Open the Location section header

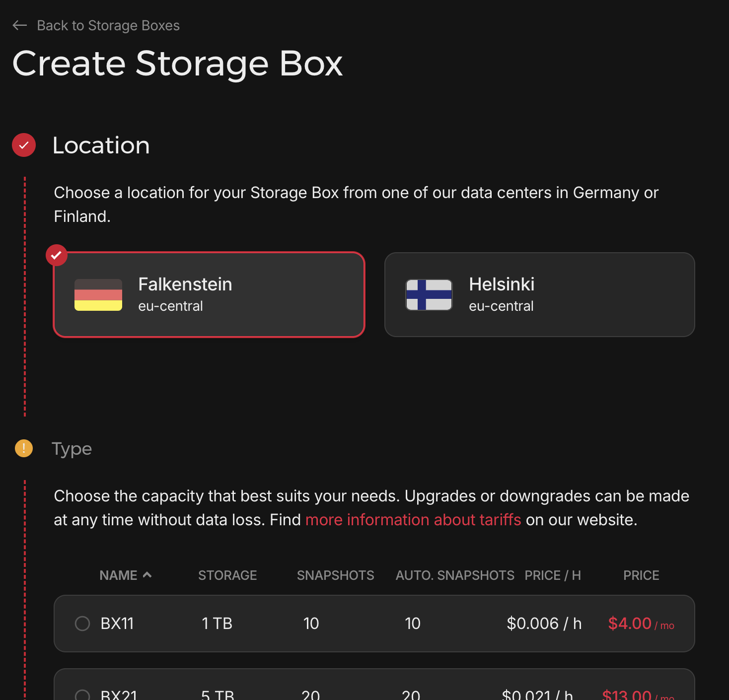[101, 145]
